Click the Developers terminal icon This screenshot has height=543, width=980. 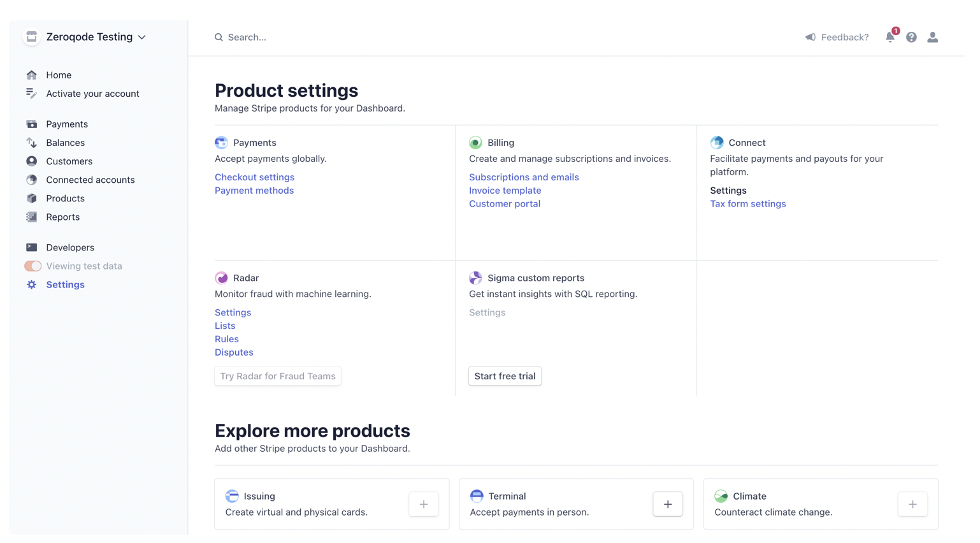(x=31, y=247)
